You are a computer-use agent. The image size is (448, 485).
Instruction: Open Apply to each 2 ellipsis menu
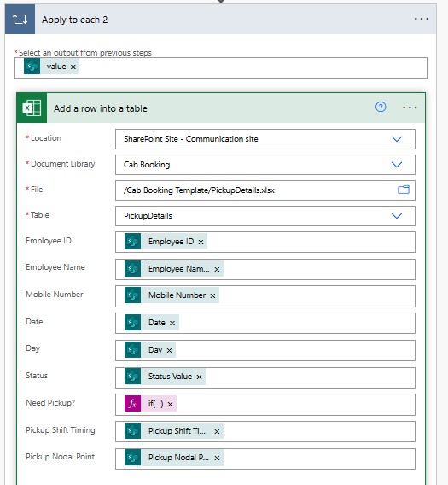click(422, 19)
